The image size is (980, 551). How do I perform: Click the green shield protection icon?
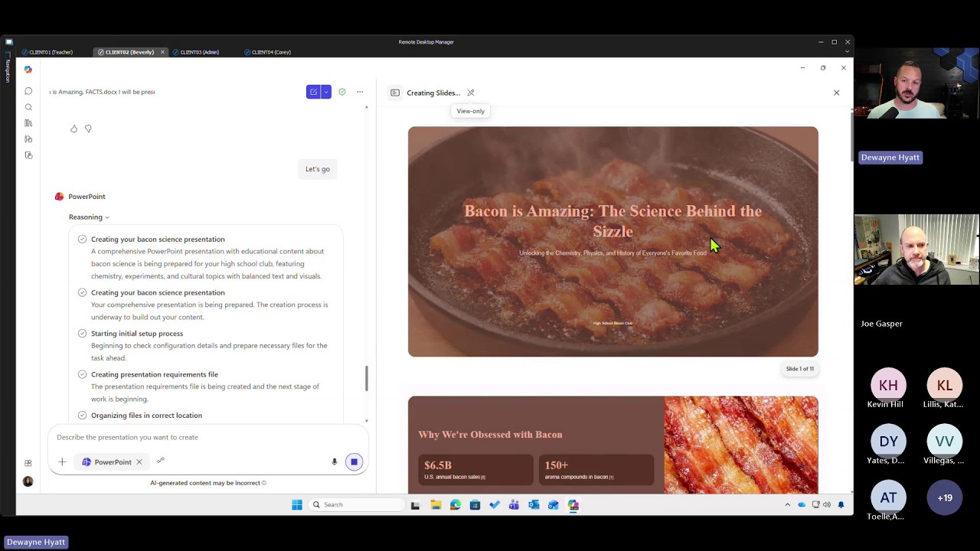(x=342, y=92)
